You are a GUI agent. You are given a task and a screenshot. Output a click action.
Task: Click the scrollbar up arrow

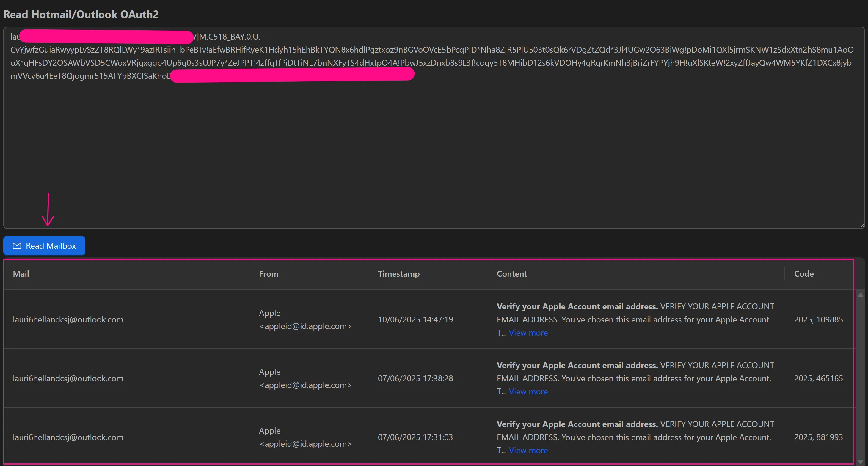coord(860,294)
